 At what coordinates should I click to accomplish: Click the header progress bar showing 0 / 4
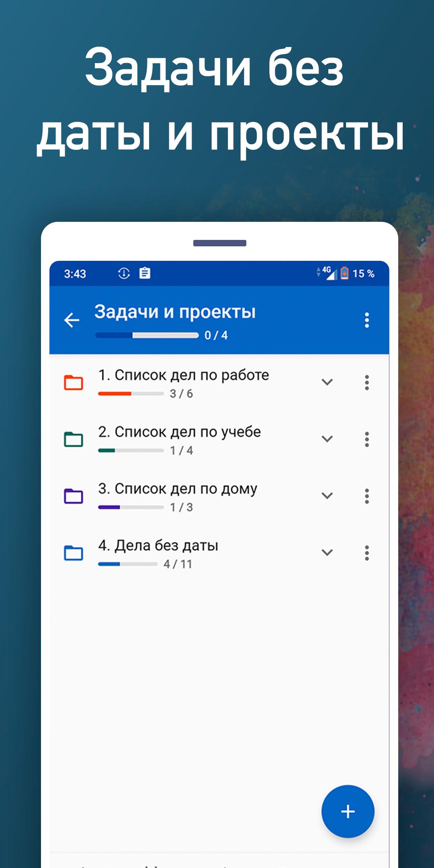147,335
